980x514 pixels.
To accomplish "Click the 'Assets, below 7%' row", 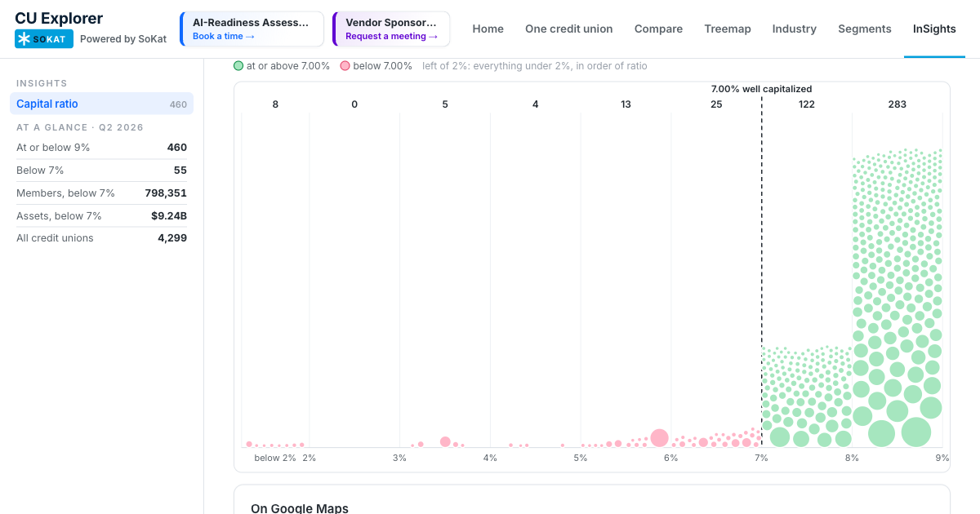I will [101, 216].
